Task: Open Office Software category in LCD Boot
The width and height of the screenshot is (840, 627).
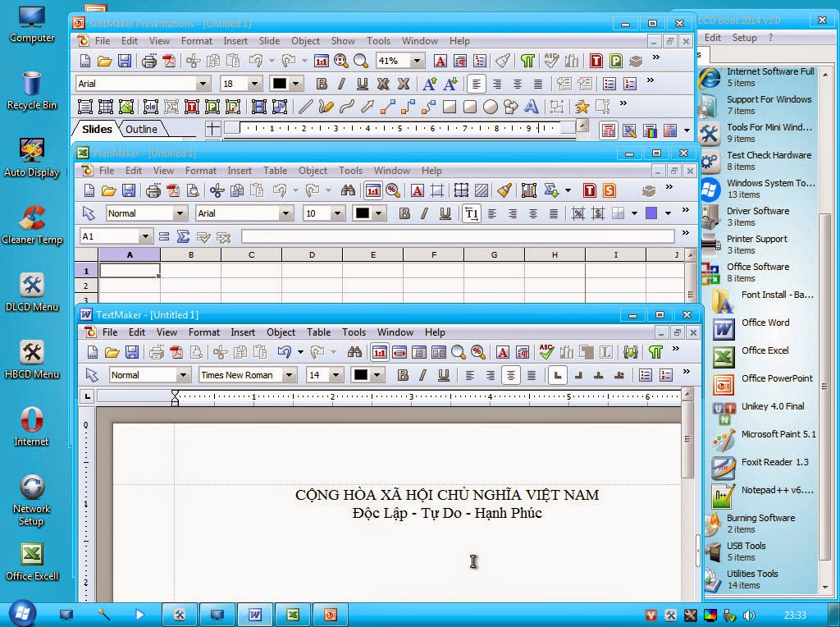Action: click(x=758, y=272)
